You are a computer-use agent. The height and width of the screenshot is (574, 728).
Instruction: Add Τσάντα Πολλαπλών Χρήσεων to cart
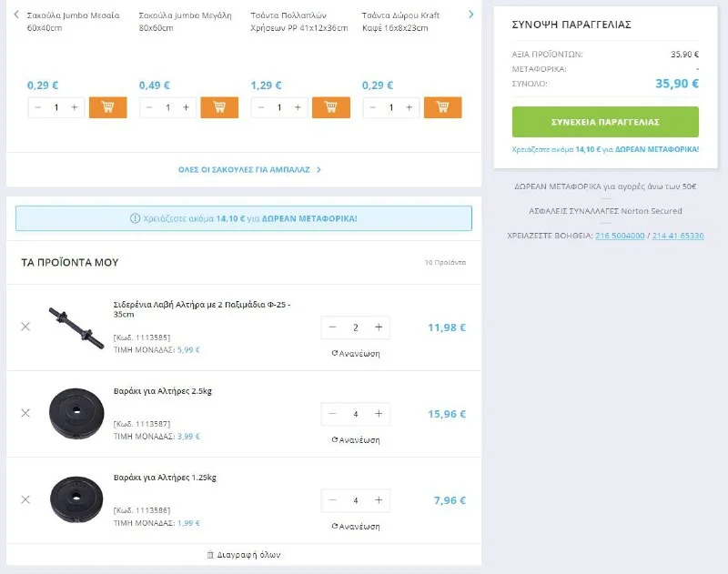point(331,107)
